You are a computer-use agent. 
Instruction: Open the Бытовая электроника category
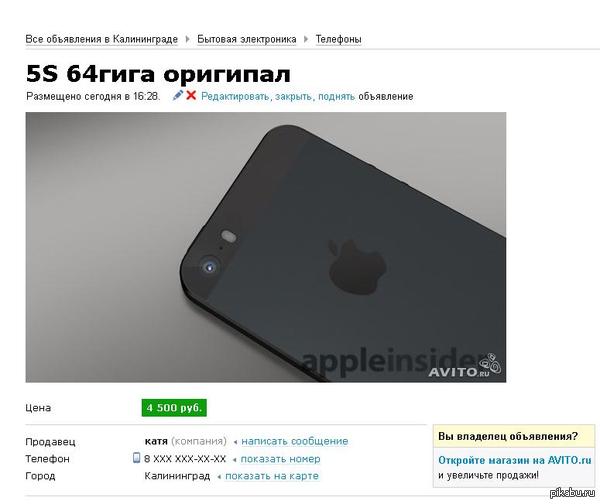coord(247,39)
